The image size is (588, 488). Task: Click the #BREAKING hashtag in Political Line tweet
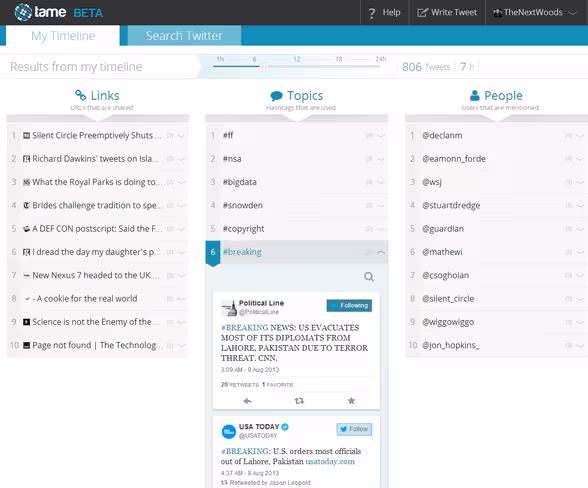click(x=244, y=327)
